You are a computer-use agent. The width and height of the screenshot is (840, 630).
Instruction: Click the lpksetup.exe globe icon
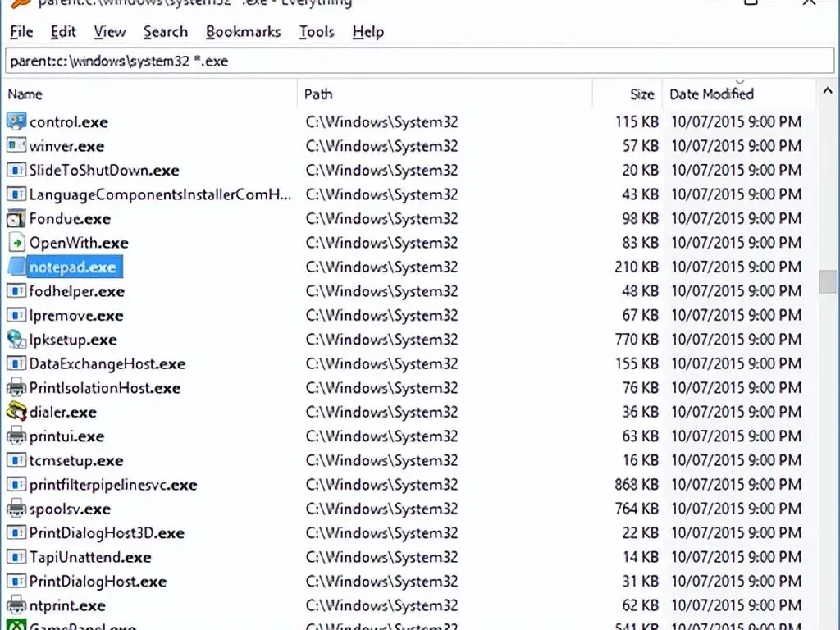pyautogui.click(x=16, y=339)
